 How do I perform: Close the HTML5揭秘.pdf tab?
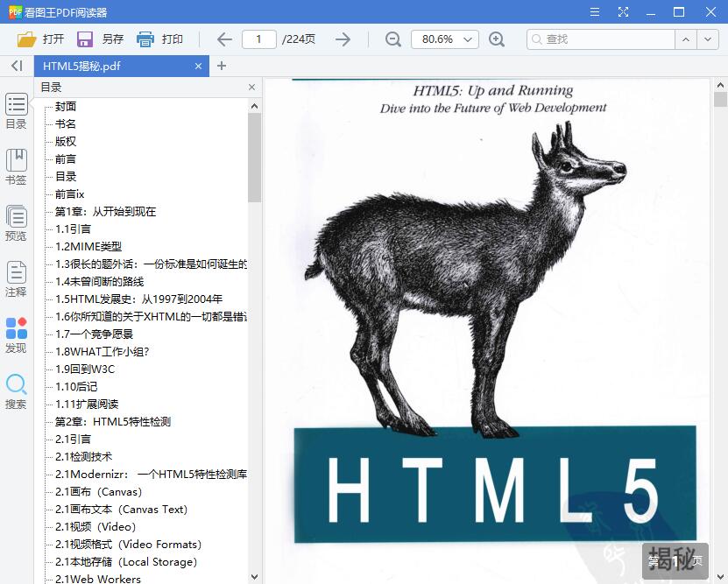click(198, 67)
